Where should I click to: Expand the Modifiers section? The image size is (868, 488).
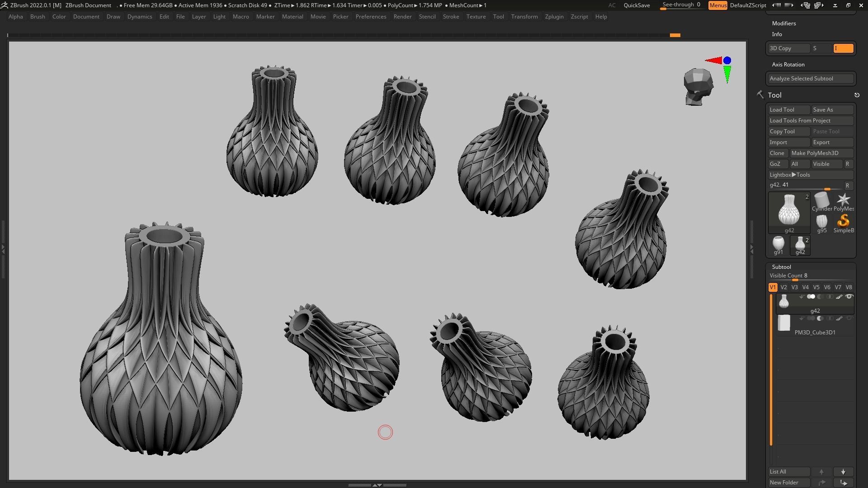coord(783,23)
